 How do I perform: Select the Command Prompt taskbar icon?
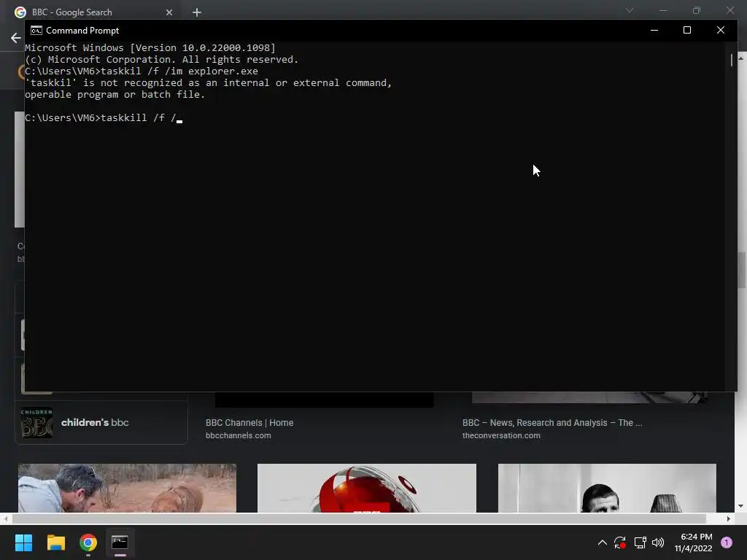[120, 542]
